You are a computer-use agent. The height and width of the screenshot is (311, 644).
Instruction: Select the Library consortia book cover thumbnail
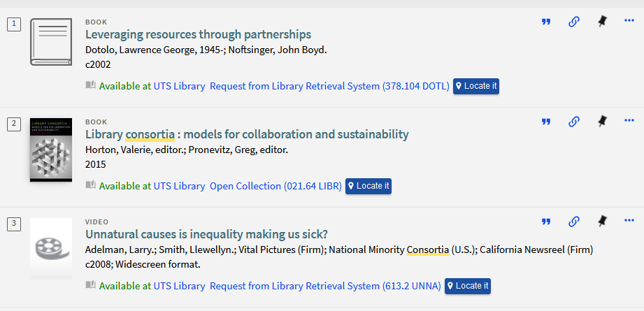(x=51, y=150)
